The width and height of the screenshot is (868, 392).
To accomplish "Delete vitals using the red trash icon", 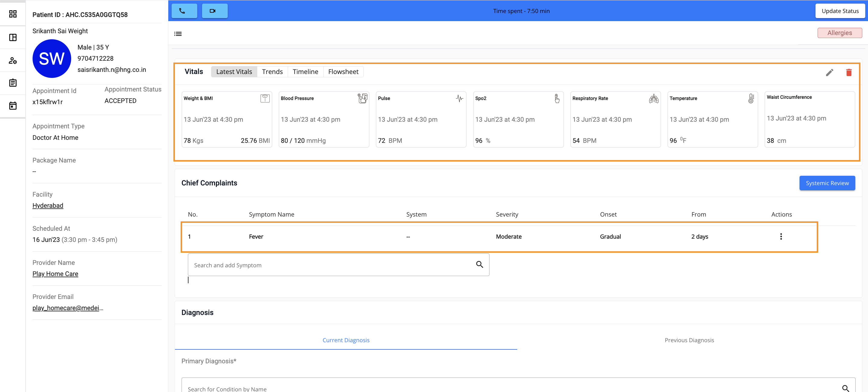I will click(x=848, y=72).
